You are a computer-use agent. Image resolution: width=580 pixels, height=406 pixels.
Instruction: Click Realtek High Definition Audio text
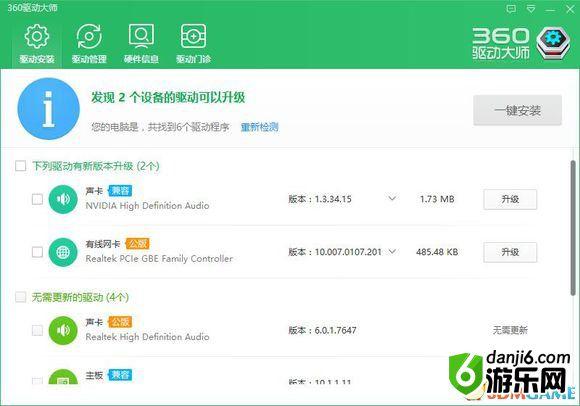click(x=147, y=337)
